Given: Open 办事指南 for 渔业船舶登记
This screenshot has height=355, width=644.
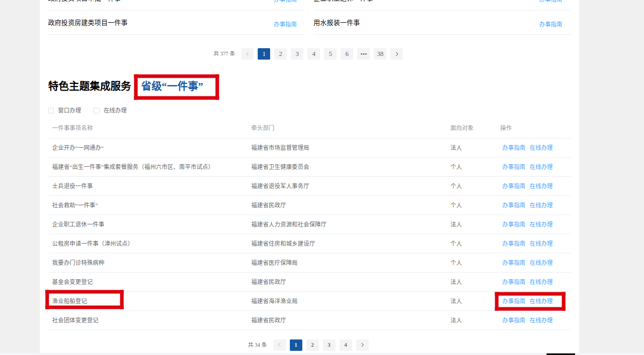Looking at the screenshot, I should (514, 301).
